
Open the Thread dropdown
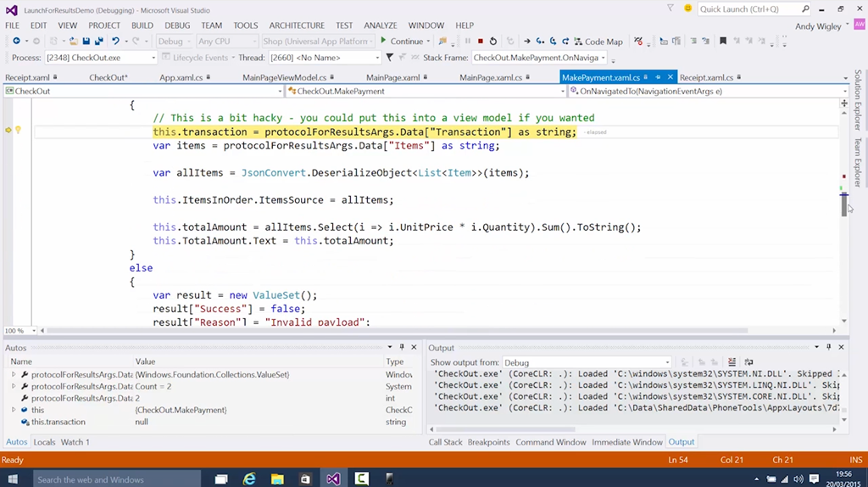click(325, 58)
